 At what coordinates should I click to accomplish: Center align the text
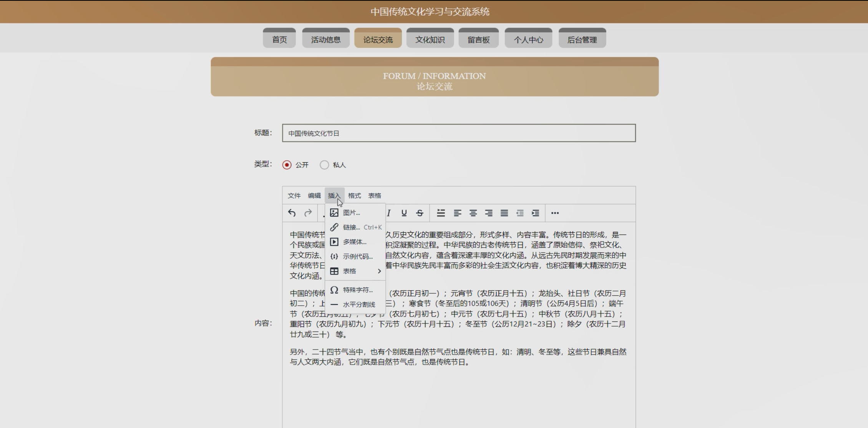tap(473, 213)
